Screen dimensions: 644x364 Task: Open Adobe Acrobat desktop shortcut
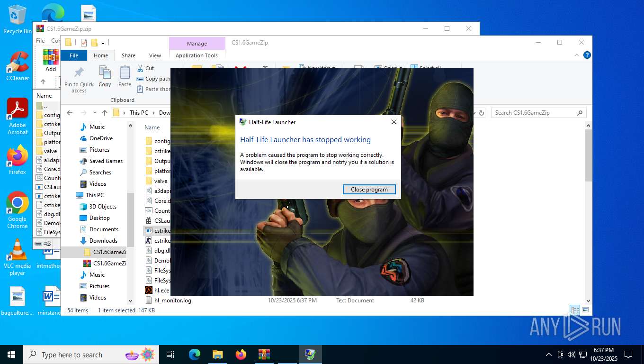(18, 117)
